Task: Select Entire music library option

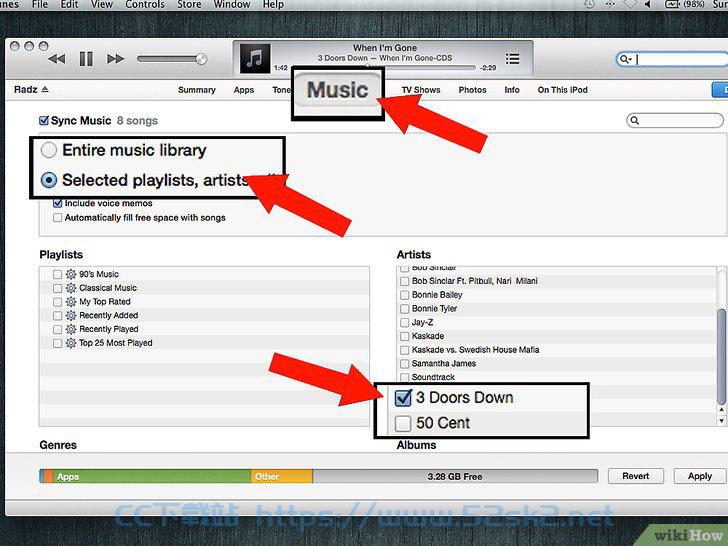Action: [49, 150]
